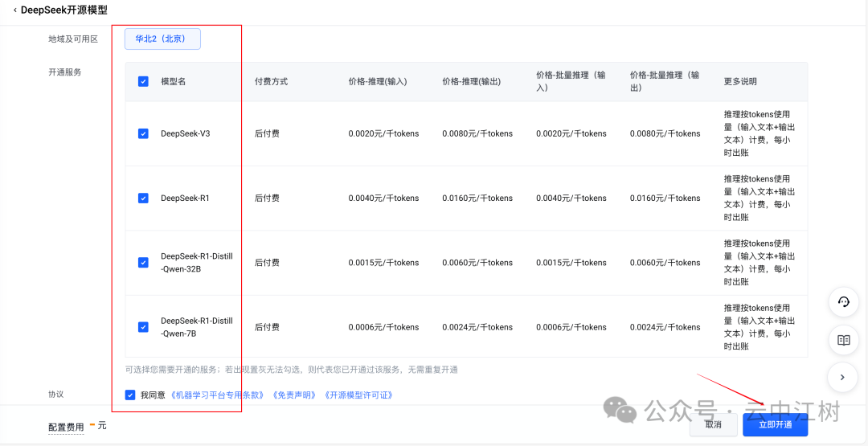
Task: Click the 更多说明 column header
Action: click(x=740, y=81)
